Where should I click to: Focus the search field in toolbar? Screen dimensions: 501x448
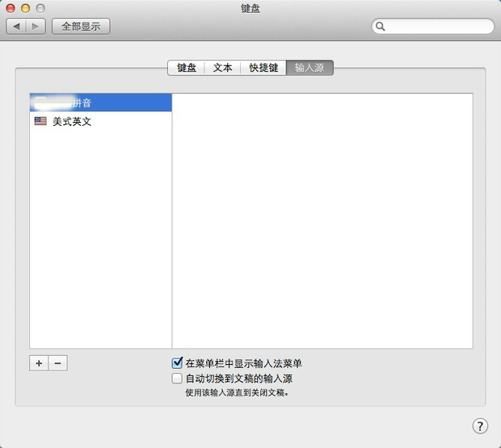coord(433,26)
